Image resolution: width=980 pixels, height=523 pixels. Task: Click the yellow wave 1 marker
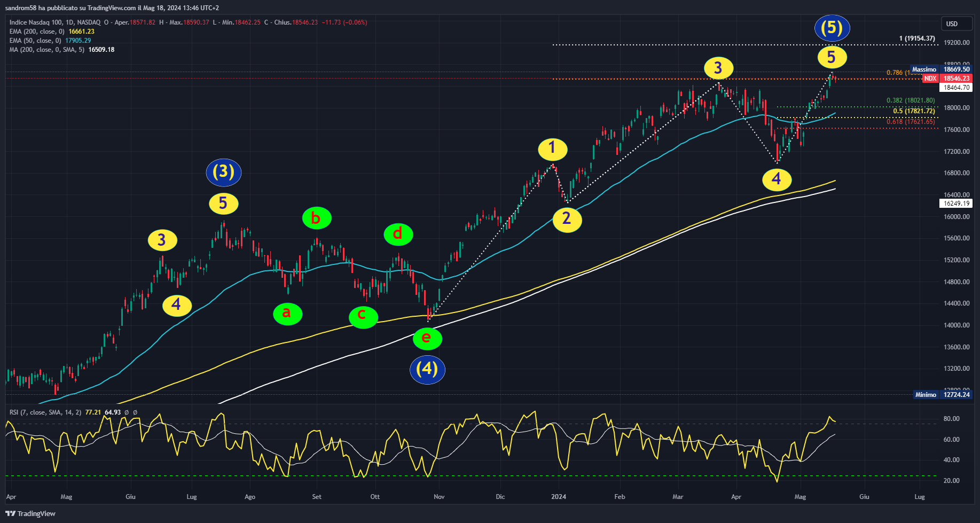[552, 149]
